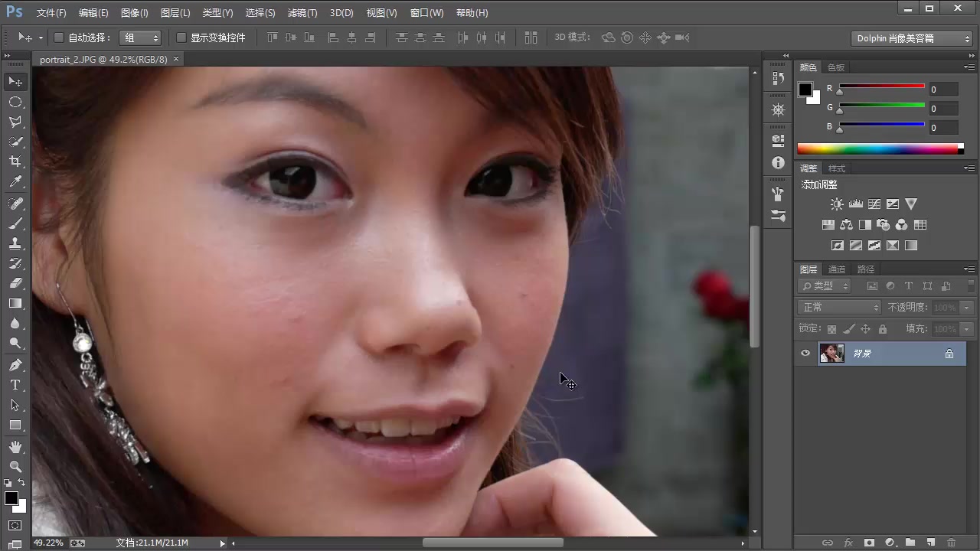
Task: Select the Clone Stamp tool
Action: pos(15,243)
